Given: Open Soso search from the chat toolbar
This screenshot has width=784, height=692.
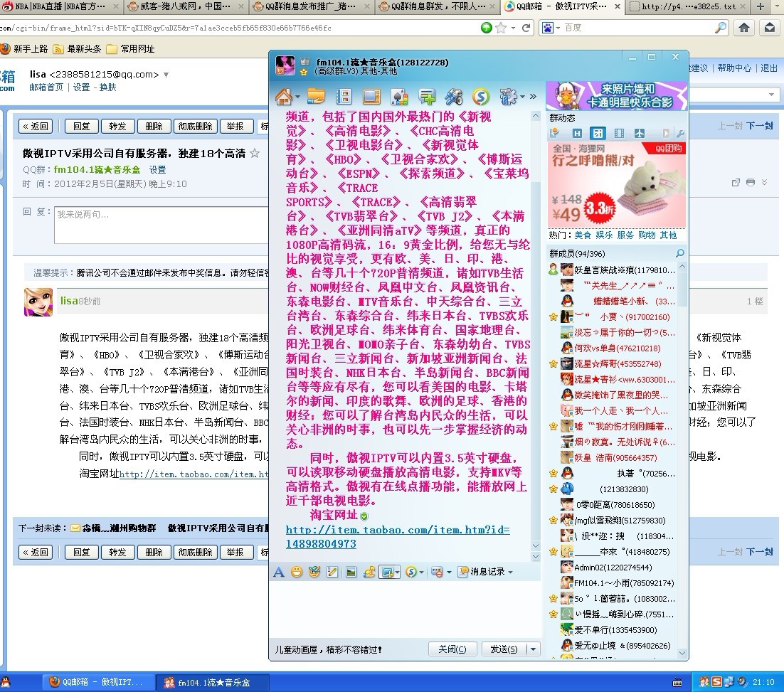Looking at the screenshot, I should tap(482, 96).
